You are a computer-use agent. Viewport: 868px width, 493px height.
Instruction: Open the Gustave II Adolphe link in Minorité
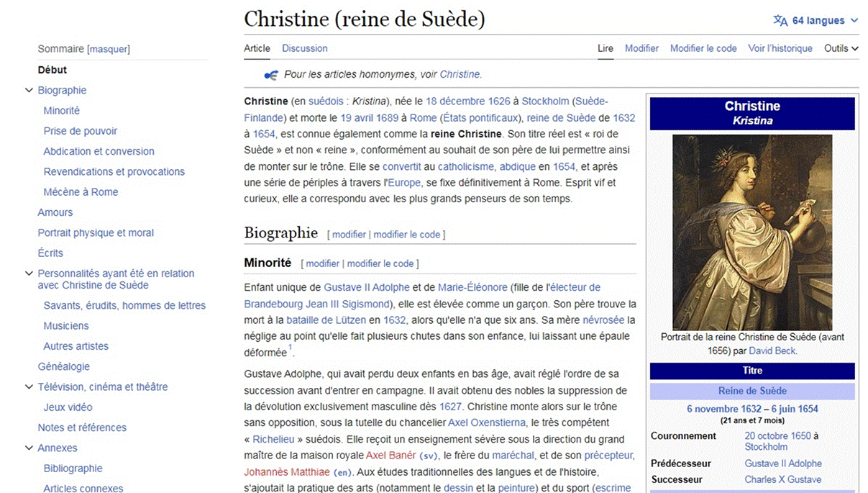coord(367,287)
